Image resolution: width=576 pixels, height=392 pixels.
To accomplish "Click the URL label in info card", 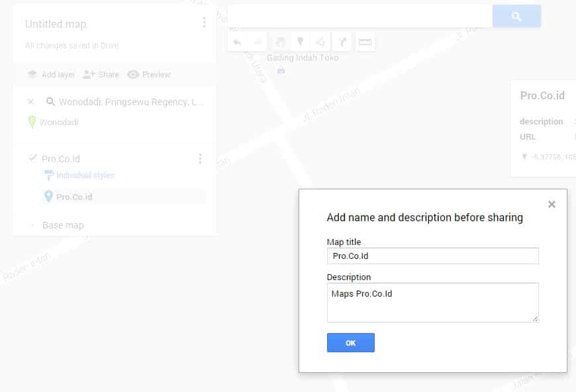I will pyautogui.click(x=528, y=137).
